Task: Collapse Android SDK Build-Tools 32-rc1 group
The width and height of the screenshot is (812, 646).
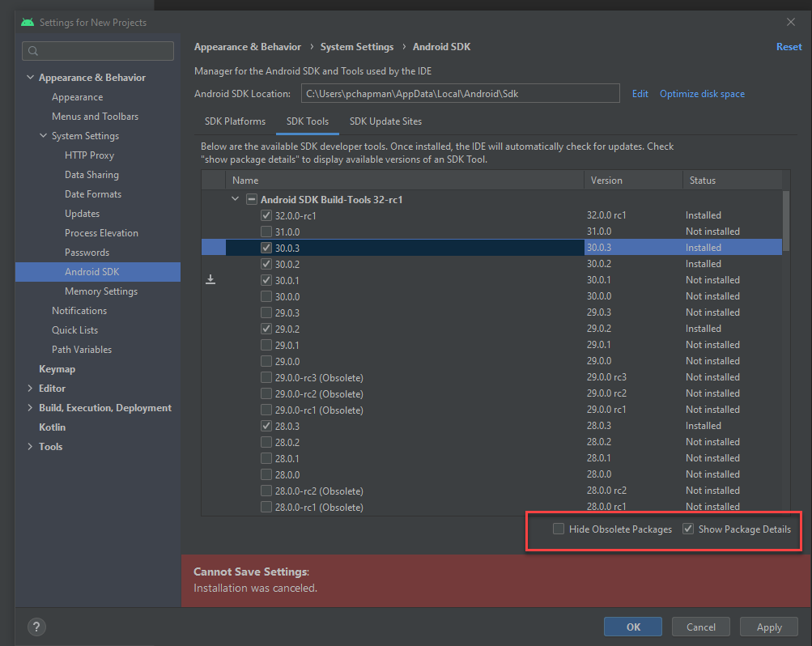Action: coord(235,199)
